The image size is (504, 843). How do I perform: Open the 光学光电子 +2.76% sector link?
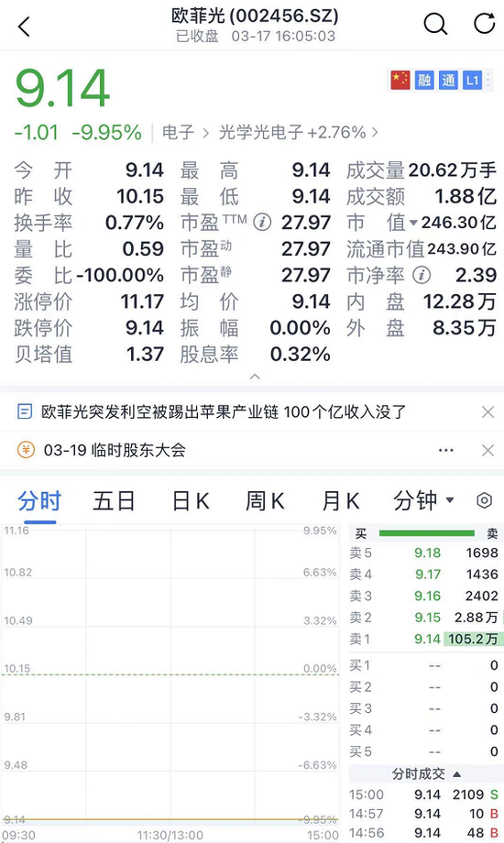292,132
